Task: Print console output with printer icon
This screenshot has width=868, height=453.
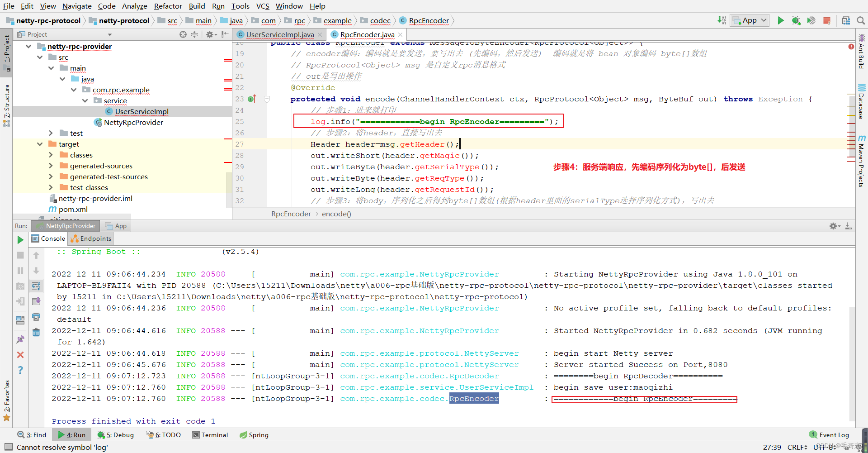Action: click(x=36, y=317)
